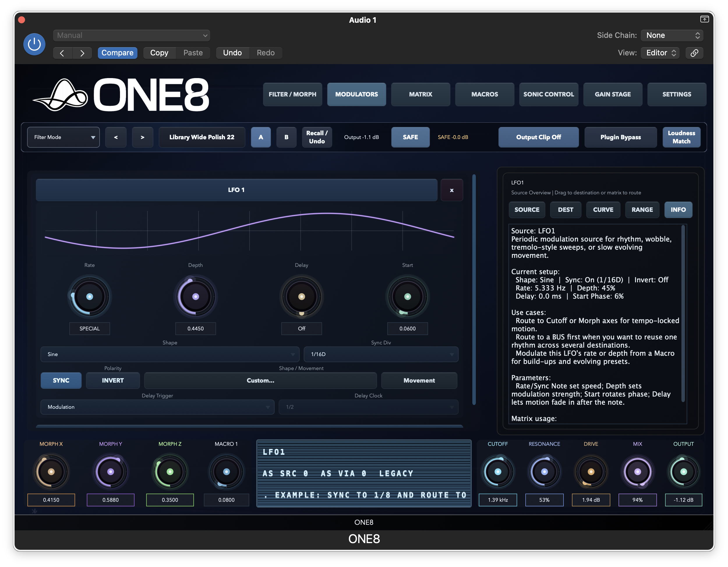Open the MACROS tab
The height and width of the screenshot is (567, 728).
click(x=484, y=94)
